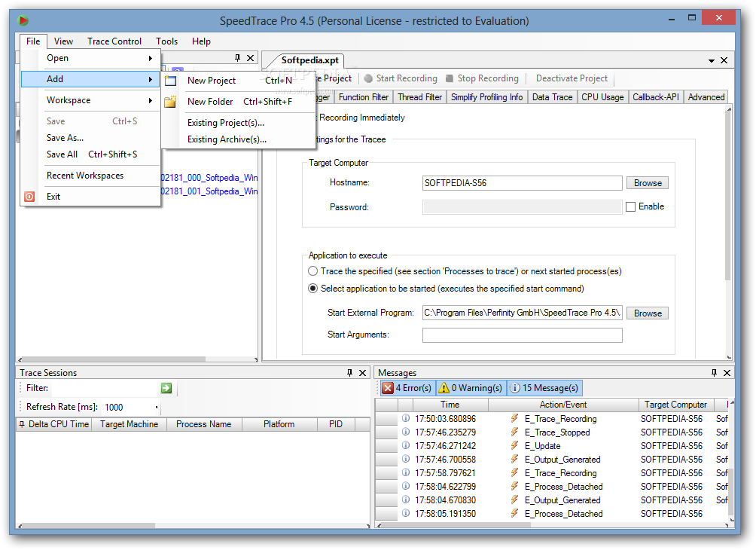Toggle the 0 Warning(s) filter icon
756x550 pixels.
[444, 388]
